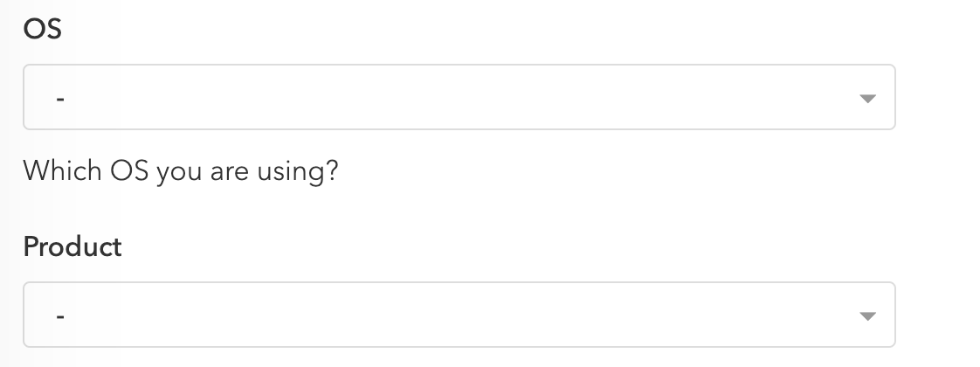Expand the Product list using its gray triangle
Screen dimensions: 980x367
[867, 316]
